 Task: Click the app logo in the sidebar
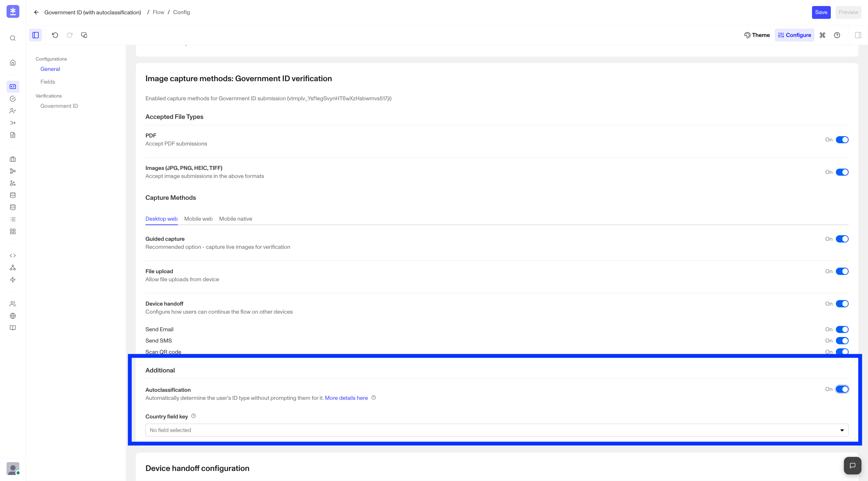(13, 12)
